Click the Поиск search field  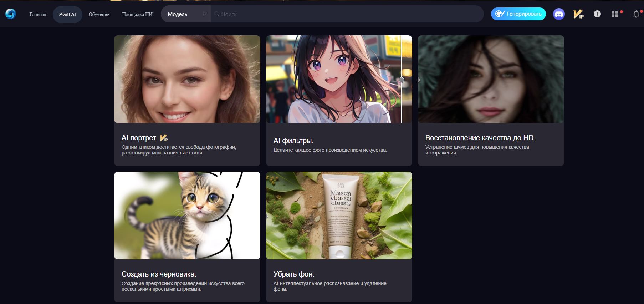point(347,14)
